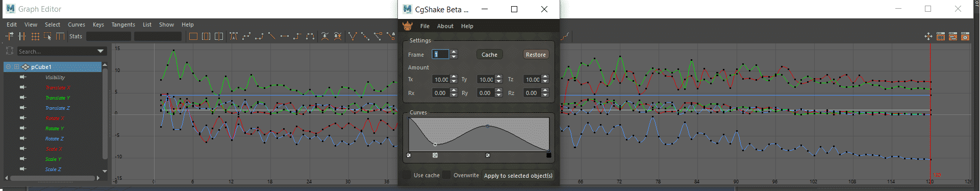The image size is (980, 191).
Task: Select the Retime tool icon
Action: pyautogui.click(x=60, y=36)
